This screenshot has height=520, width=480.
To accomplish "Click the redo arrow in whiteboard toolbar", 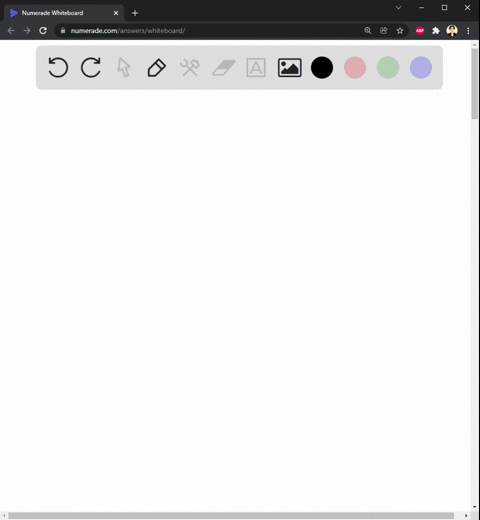I will [x=91, y=67].
